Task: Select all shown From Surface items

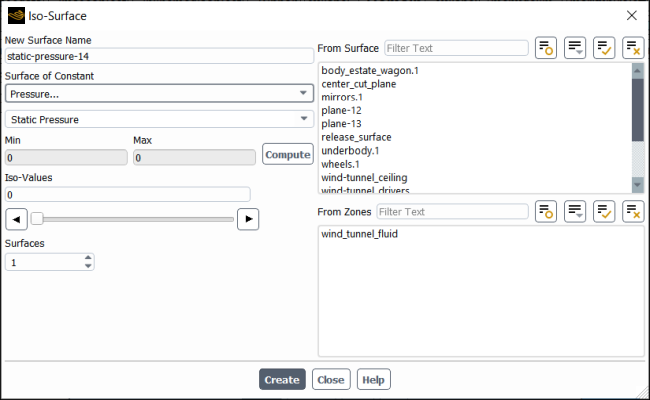Action: pos(604,48)
